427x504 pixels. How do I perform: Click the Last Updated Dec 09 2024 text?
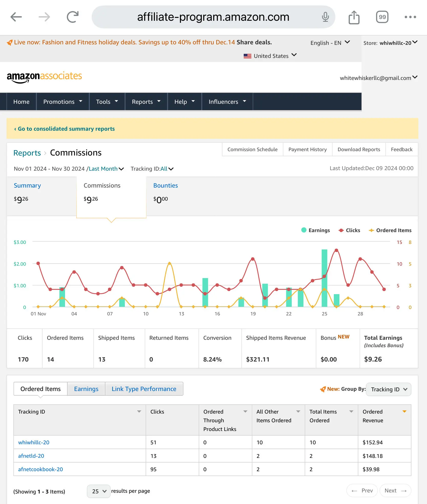coord(371,168)
